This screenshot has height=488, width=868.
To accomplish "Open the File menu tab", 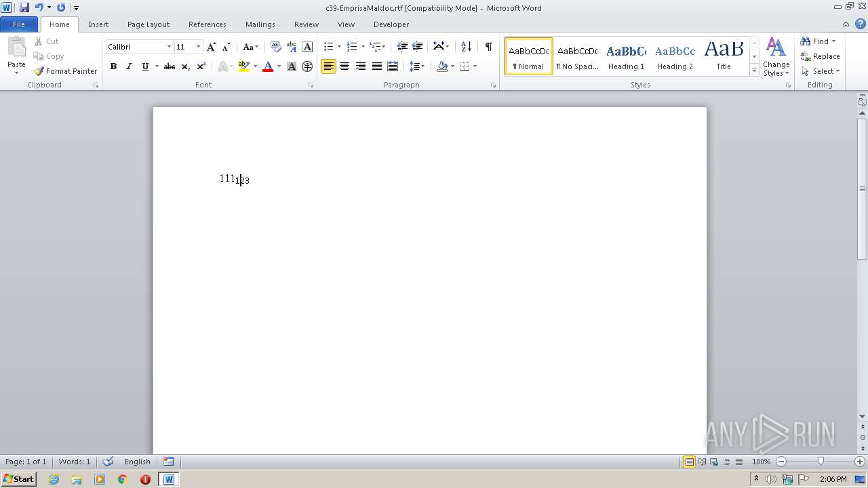I will (x=19, y=24).
